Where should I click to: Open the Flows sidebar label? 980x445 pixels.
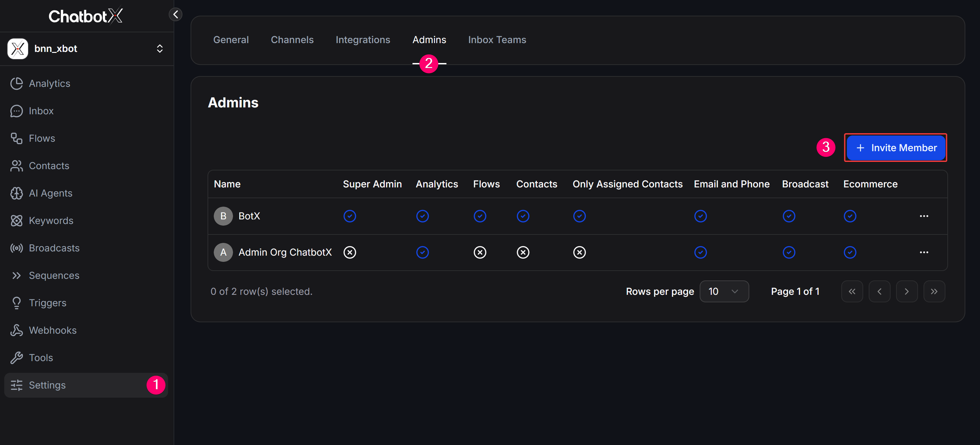(42, 138)
